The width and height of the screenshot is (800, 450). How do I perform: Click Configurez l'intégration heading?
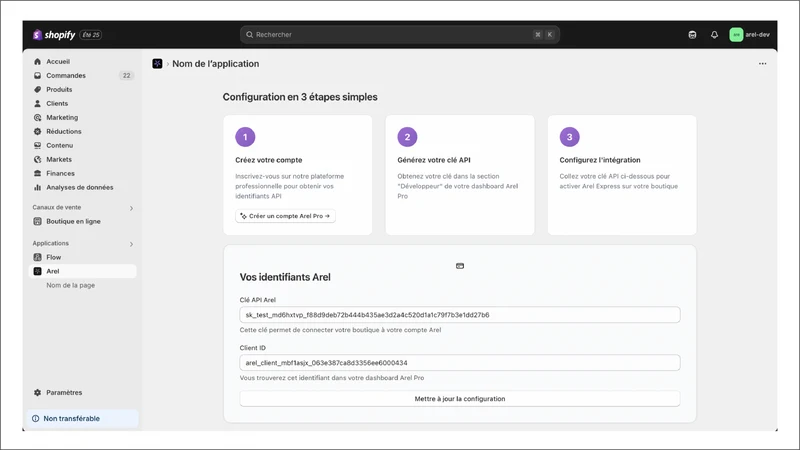point(599,160)
